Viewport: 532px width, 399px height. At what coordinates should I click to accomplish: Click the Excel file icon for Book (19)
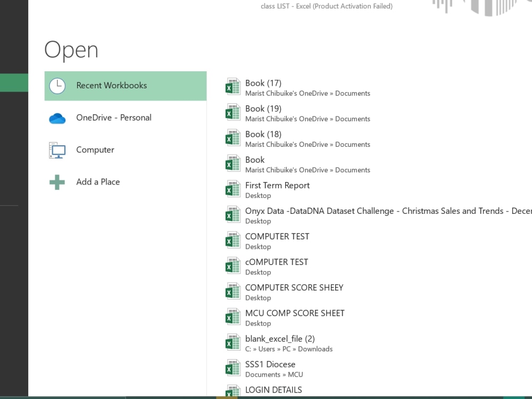pos(233,112)
